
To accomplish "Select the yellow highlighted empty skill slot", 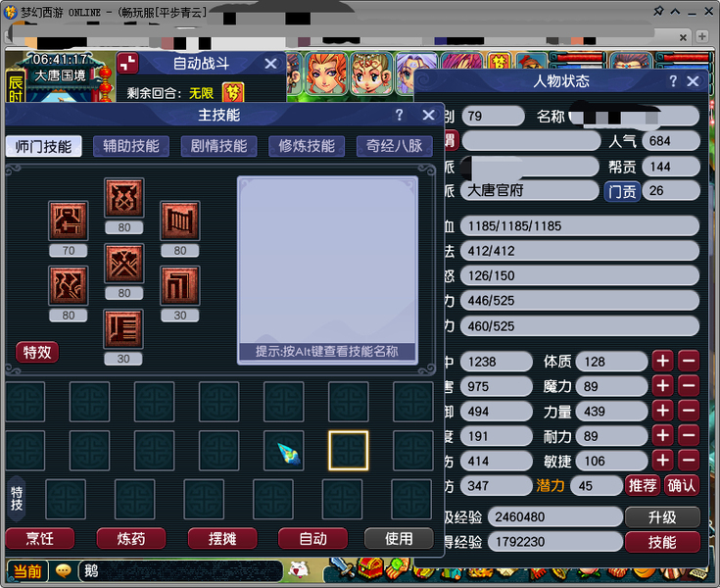I will click(x=349, y=451).
